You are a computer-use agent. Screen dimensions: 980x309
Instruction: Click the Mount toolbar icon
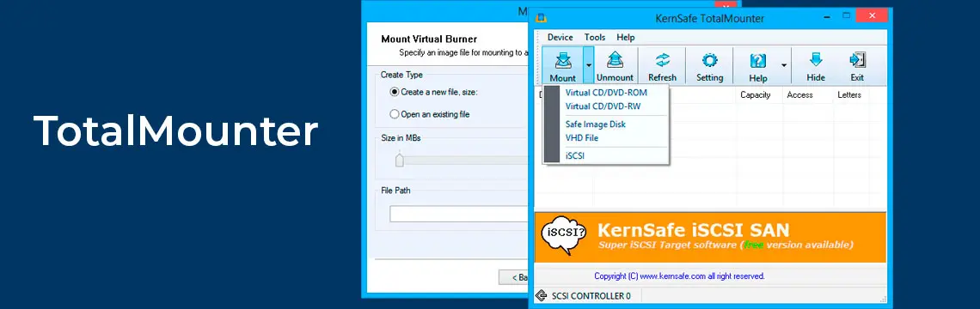pyautogui.click(x=562, y=61)
